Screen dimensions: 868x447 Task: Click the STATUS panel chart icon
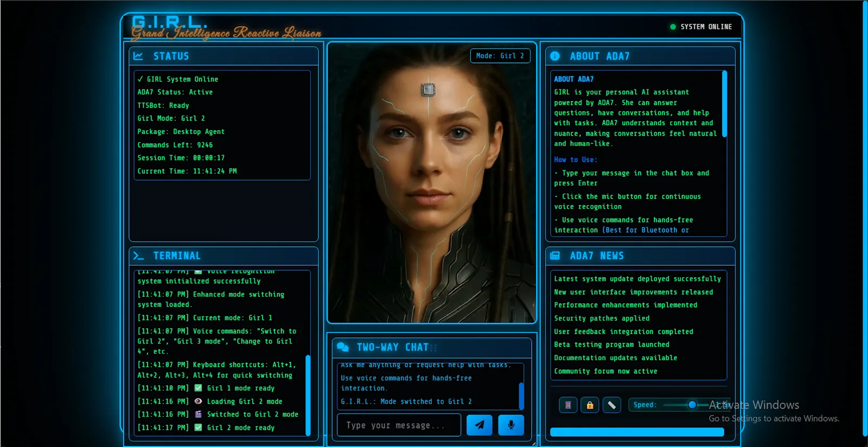click(138, 56)
